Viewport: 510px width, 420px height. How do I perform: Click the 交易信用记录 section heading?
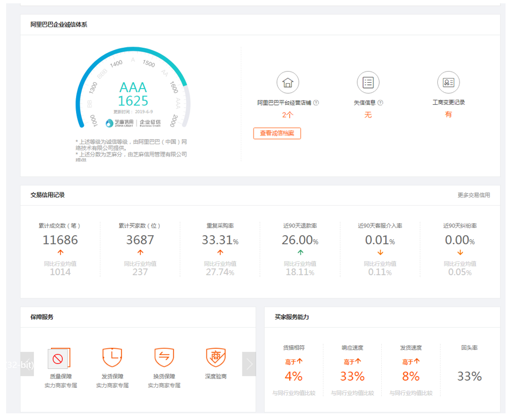click(x=48, y=195)
